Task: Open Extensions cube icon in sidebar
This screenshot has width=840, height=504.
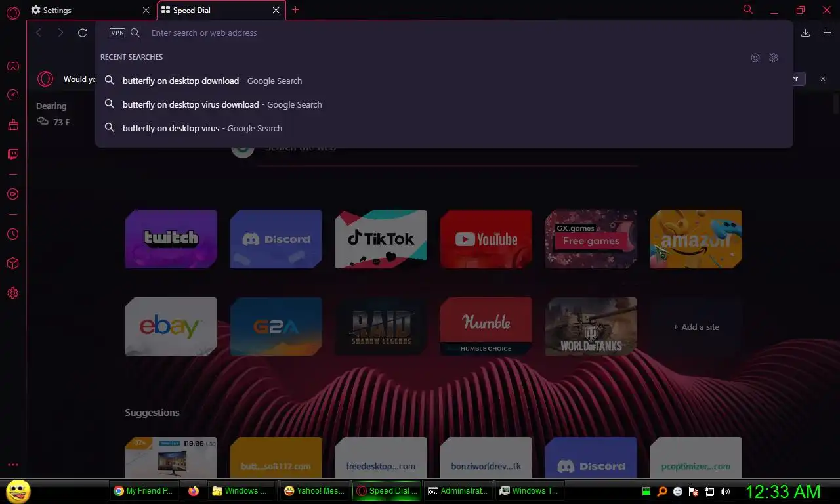Action: (12, 263)
